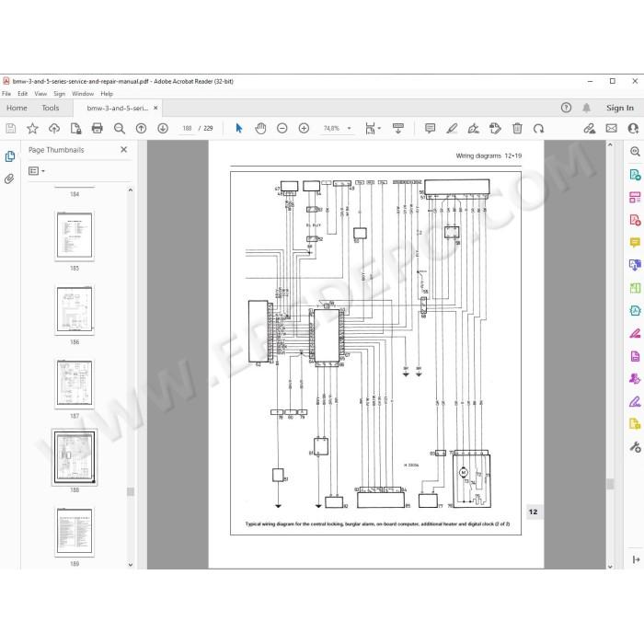Collapse the right tools pane arrow
The image size is (644, 644).
click(x=636, y=559)
